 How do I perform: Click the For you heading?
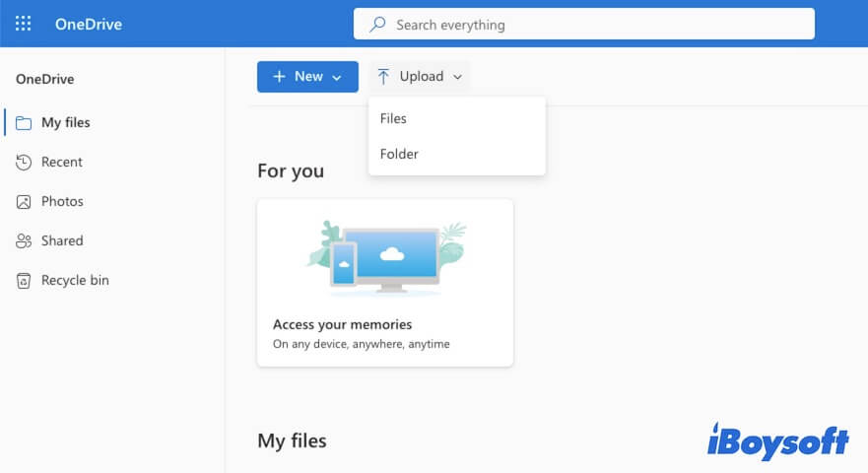291,171
